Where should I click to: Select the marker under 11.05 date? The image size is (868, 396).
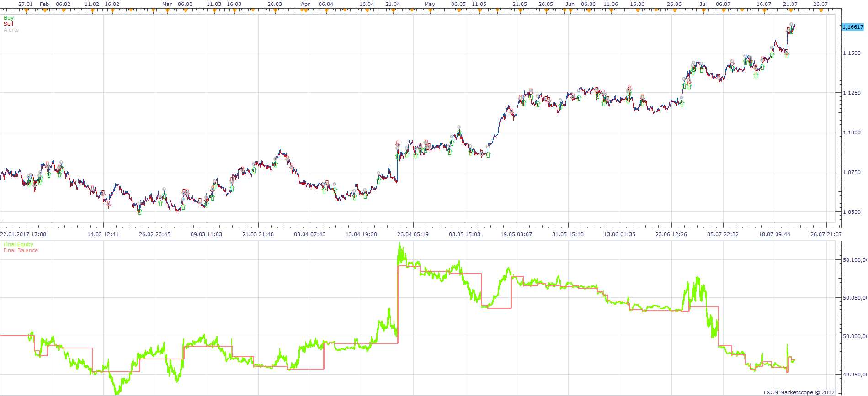pyautogui.click(x=479, y=11)
